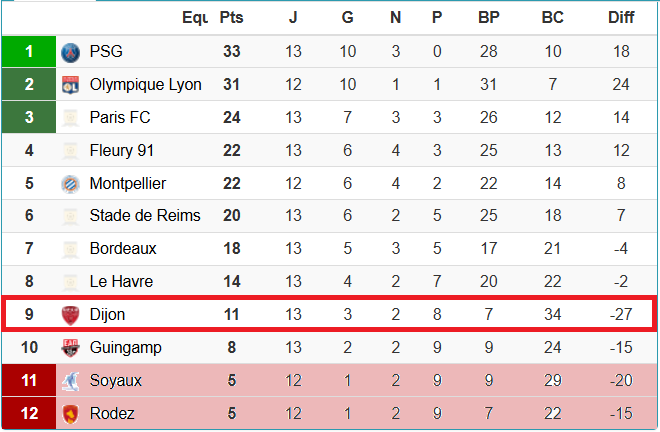This screenshot has height=432, width=660.
Task: Click the Fleury 91 placeholder crest
Action: 70,151
